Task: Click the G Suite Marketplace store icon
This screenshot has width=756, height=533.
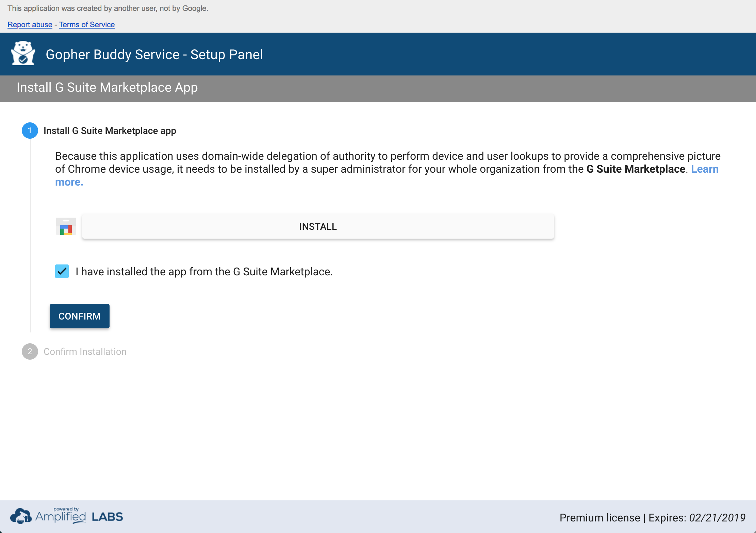Action: (66, 227)
